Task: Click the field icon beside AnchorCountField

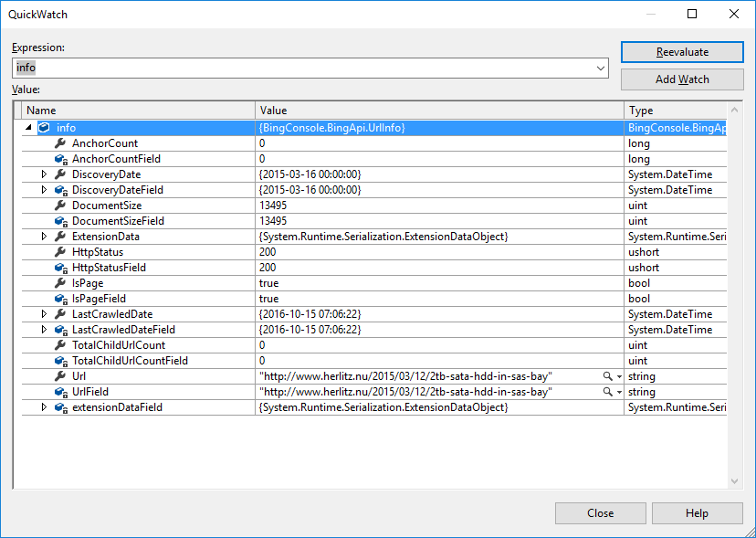Action: (x=60, y=159)
